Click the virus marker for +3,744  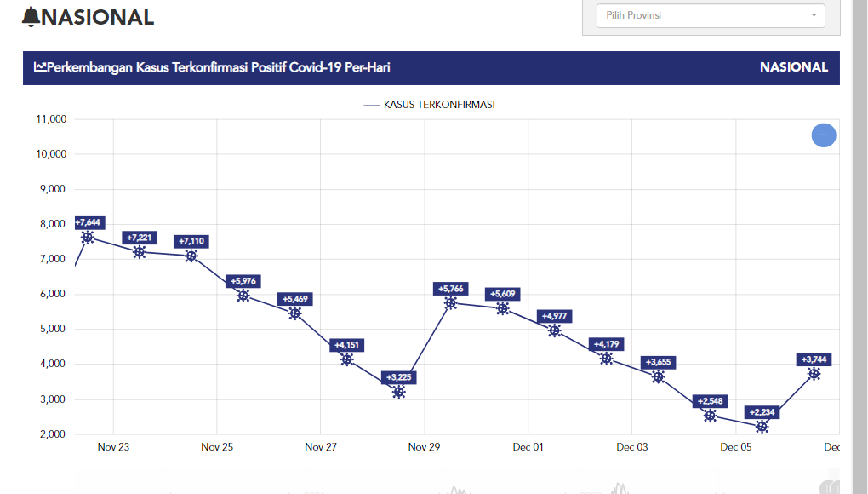pos(814,373)
